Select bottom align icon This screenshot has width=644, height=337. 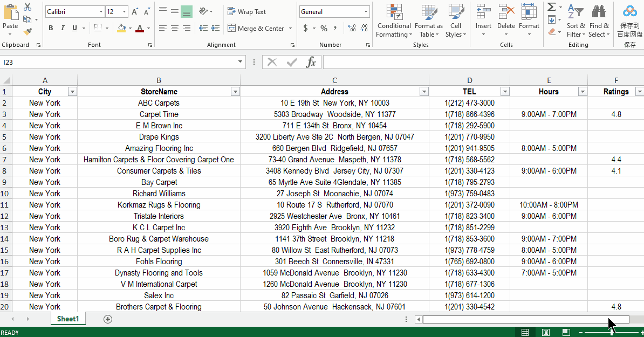pos(187,11)
